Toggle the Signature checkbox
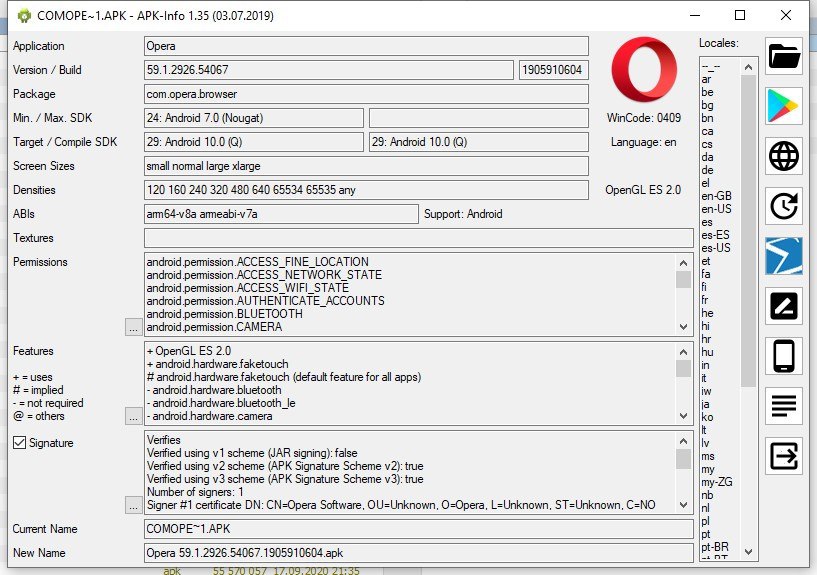 pos(19,443)
